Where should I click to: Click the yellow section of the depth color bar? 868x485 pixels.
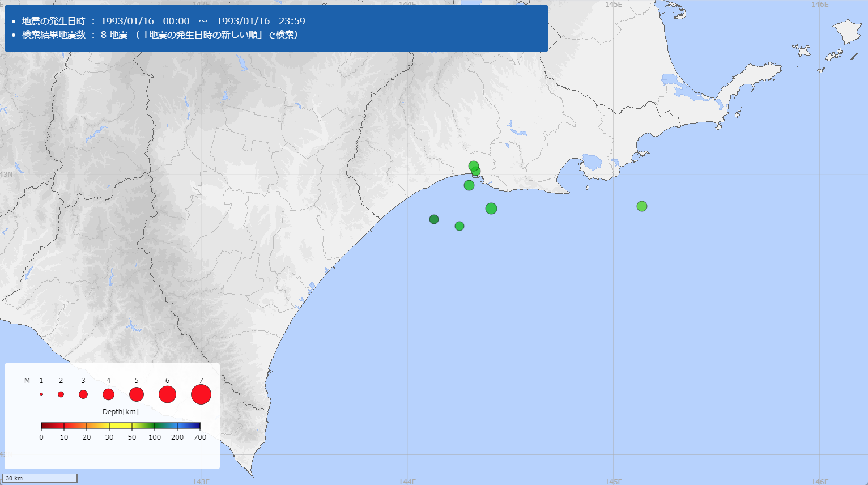[x=120, y=426]
